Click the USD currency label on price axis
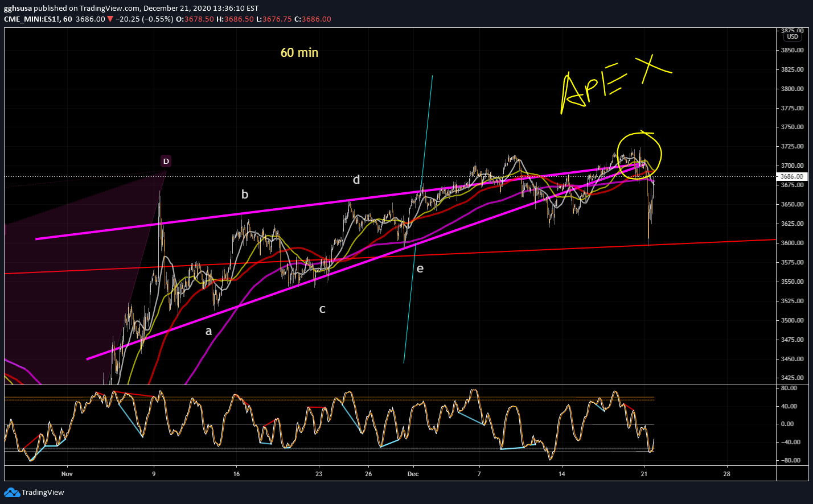The width and height of the screenshot is (813, 504). tap(793, 37)
